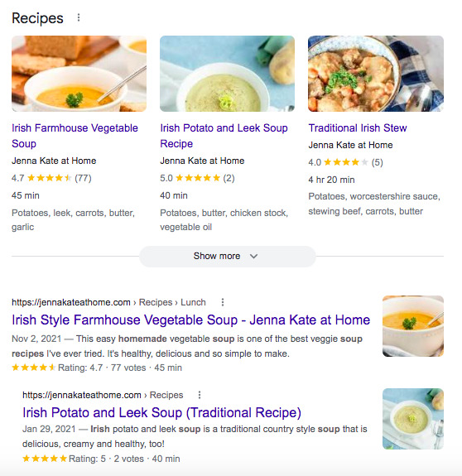This screenshot has height=476, width=462.
Task: Open Irish Farmhouse Vegetable Soup recipe card title
Action: point(75,136)
